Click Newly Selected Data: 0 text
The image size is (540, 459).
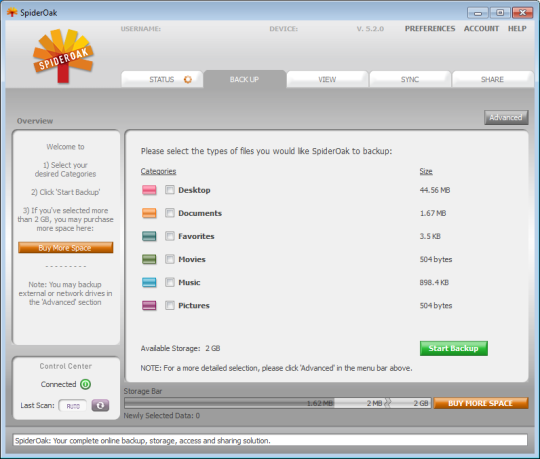[162, 416]
